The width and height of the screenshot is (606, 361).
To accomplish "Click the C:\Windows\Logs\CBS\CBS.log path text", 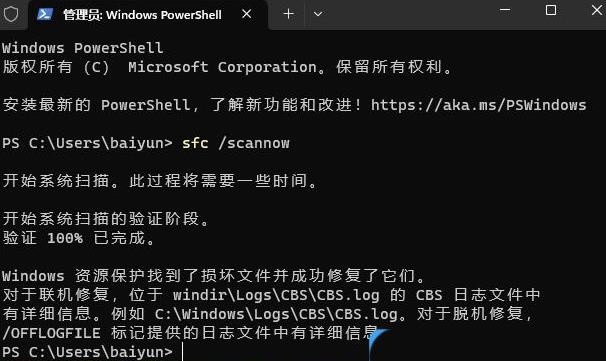I will pos(276,314).
